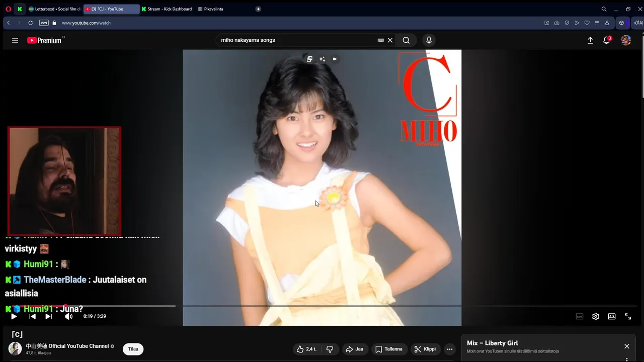Open the send/flow arrow icon

point(577,23)
